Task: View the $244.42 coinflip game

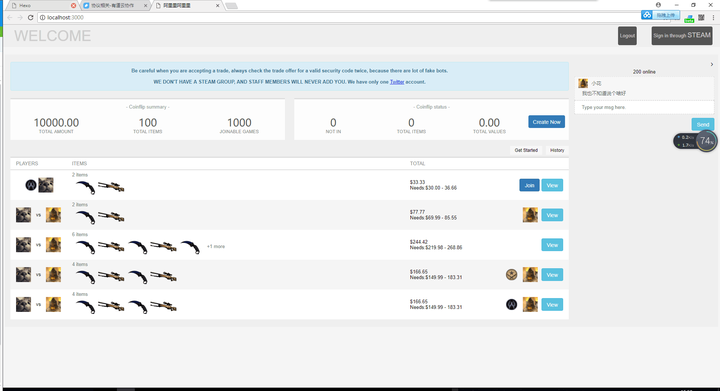Action: pos(552,245)
